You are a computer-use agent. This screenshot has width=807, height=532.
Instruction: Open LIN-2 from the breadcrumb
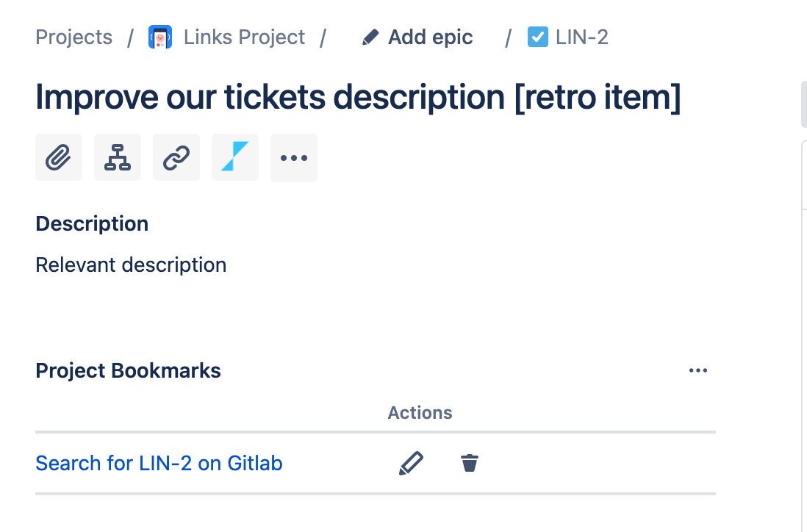(581, 37)
